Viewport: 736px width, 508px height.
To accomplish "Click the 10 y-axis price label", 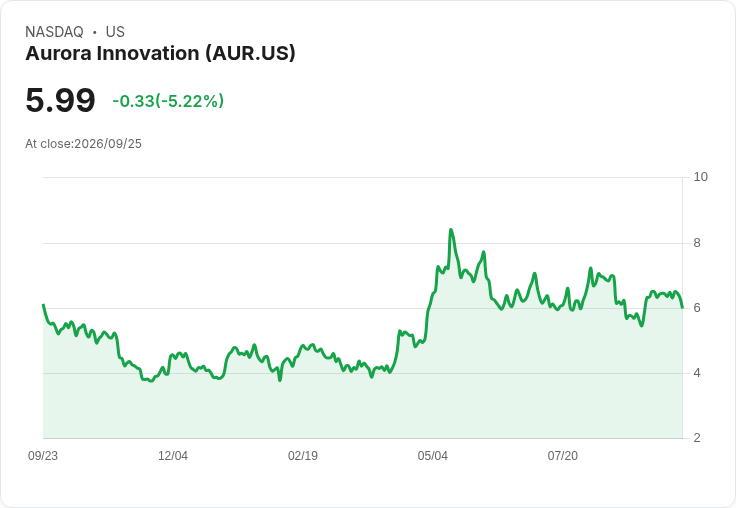I will click(x=700, y=177).
